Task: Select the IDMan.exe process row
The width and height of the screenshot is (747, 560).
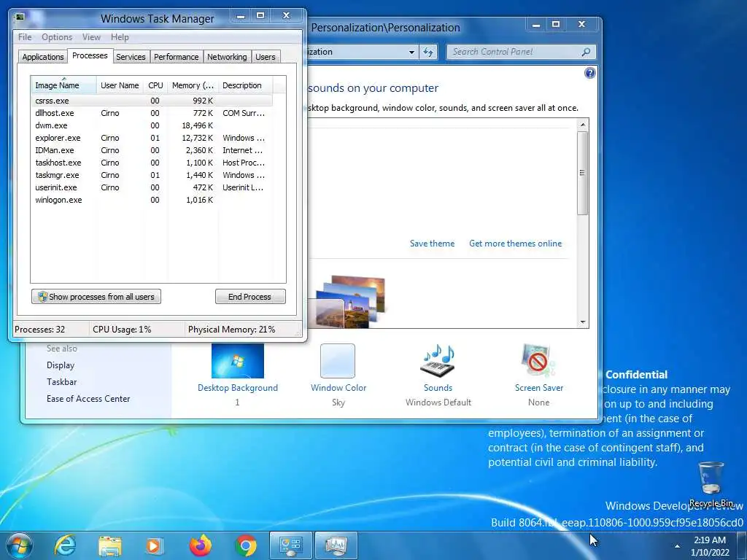Action: (152, 150)
